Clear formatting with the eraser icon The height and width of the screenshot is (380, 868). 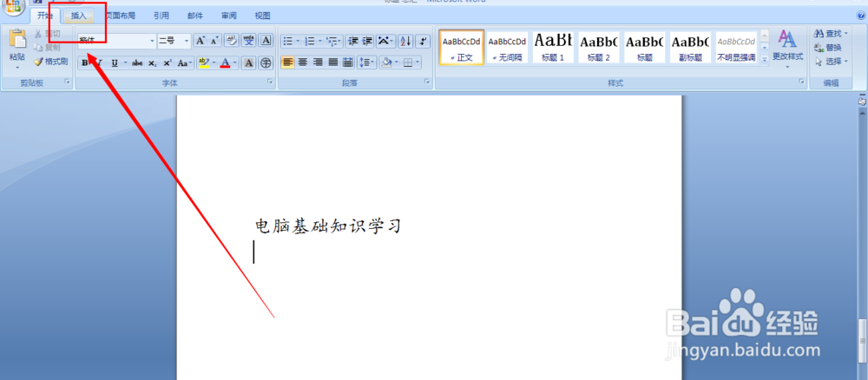[x=232, y=41]
